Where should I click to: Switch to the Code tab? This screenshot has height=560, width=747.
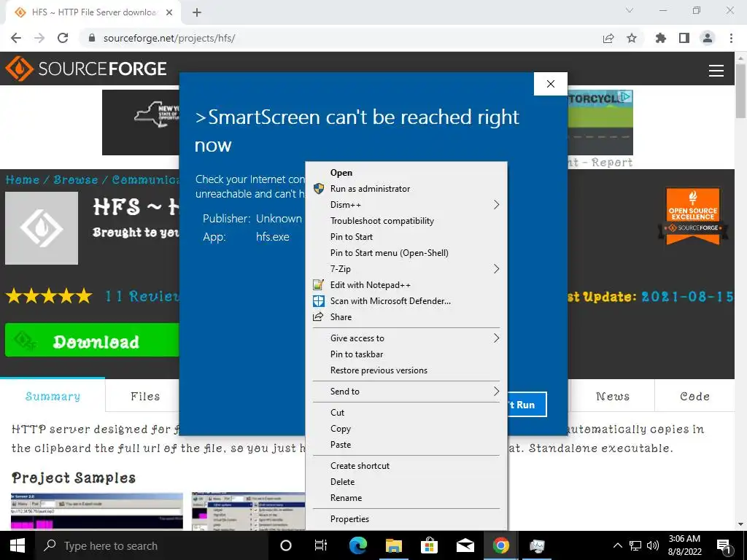(x=694, y=396)
